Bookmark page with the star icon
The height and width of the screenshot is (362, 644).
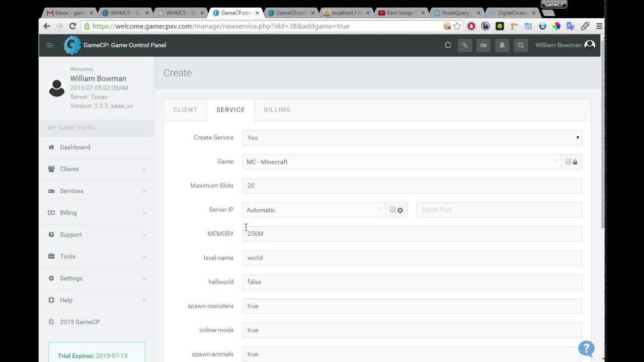point(457,26)
